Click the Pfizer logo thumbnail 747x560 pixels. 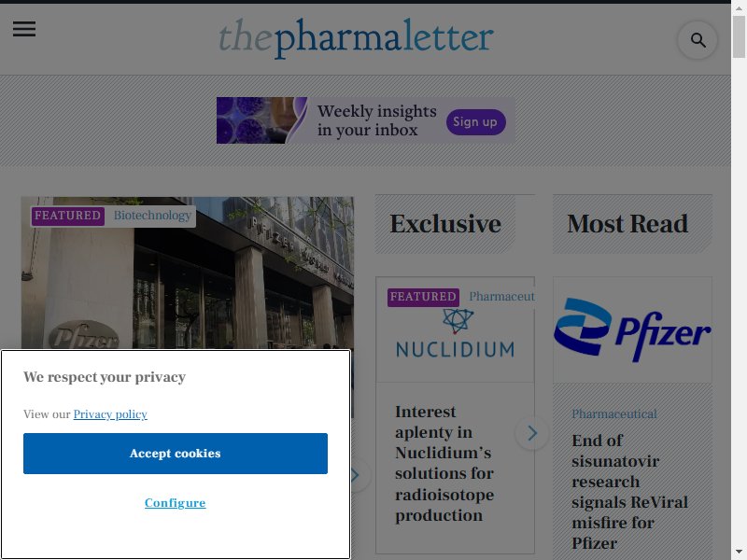[632, 330]
